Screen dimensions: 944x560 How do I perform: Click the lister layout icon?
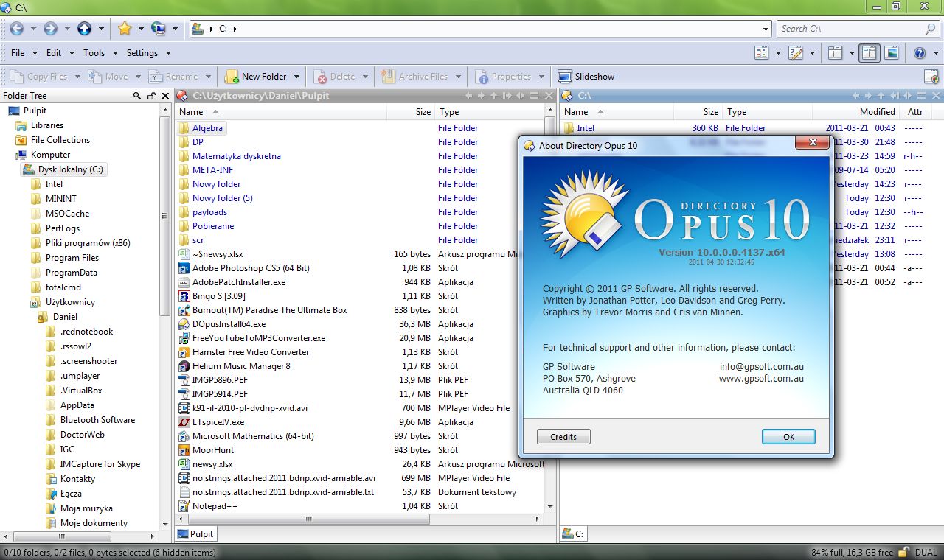tap(836, 53)
